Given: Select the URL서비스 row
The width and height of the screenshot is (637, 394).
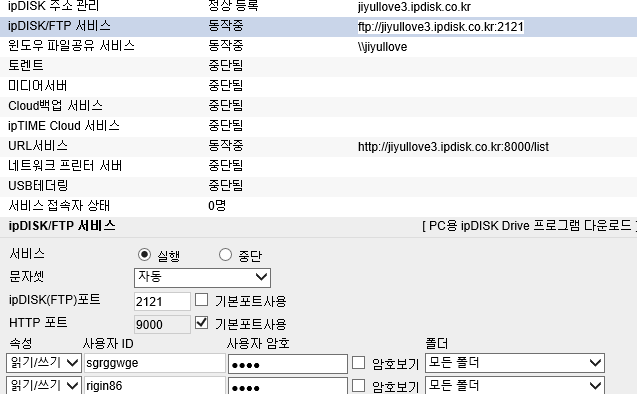Looking at the screenshot, I should coord(318,146).
